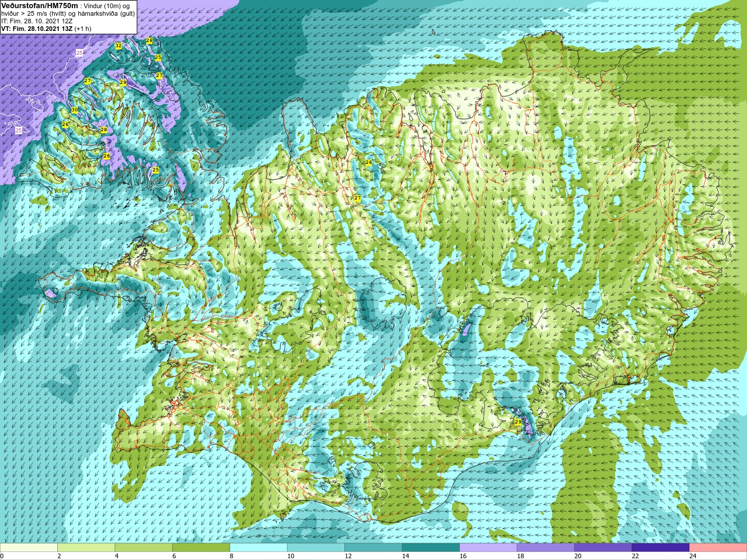Click the legend value "22"

coord(636,556)
